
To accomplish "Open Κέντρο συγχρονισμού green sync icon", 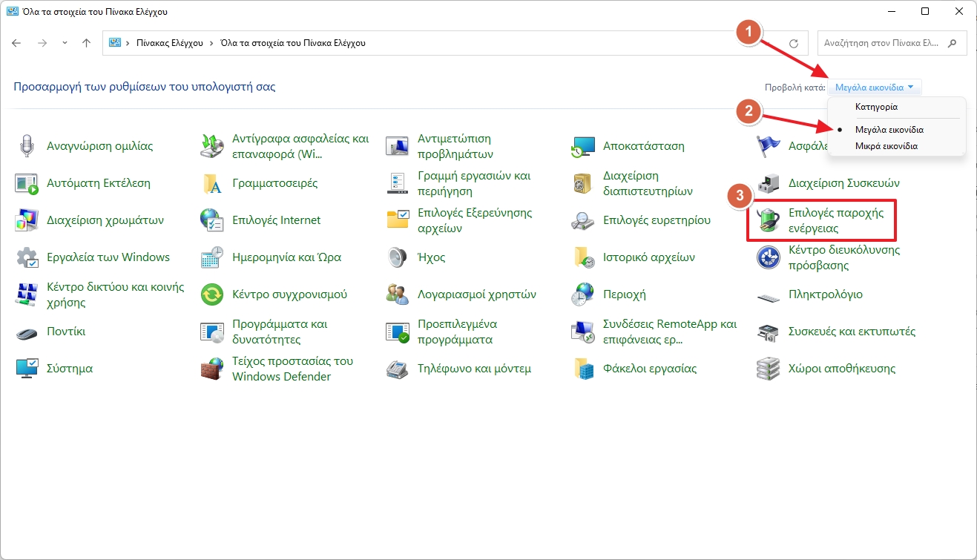I will click(212, 294).
